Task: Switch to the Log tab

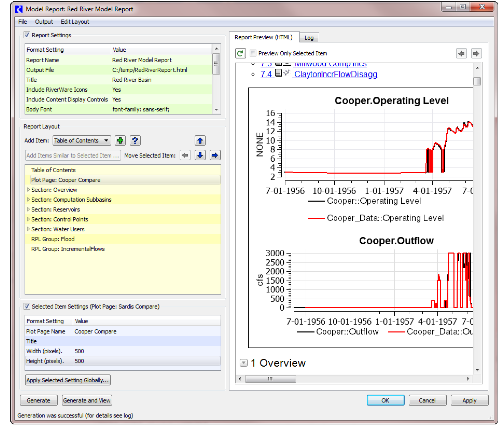Action: click(309, 38)
